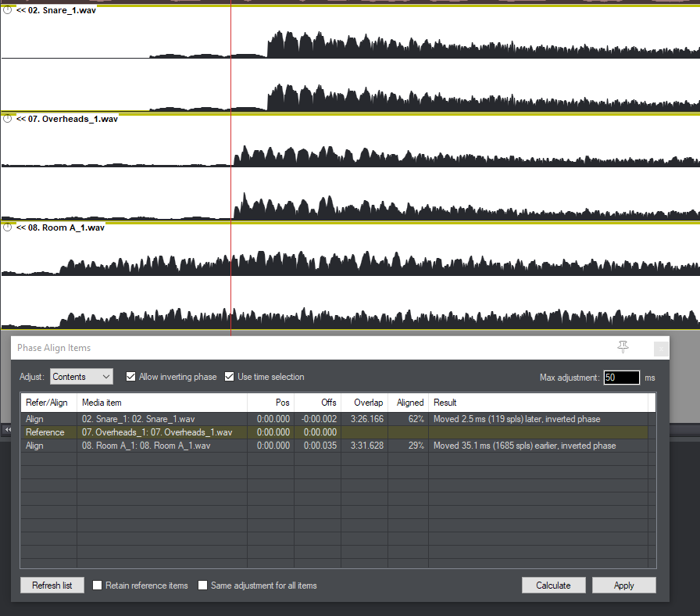Click the clock icon on Snare_1.wav item
The height and width of the screenshot is (616, 700).
click(8, 10)
